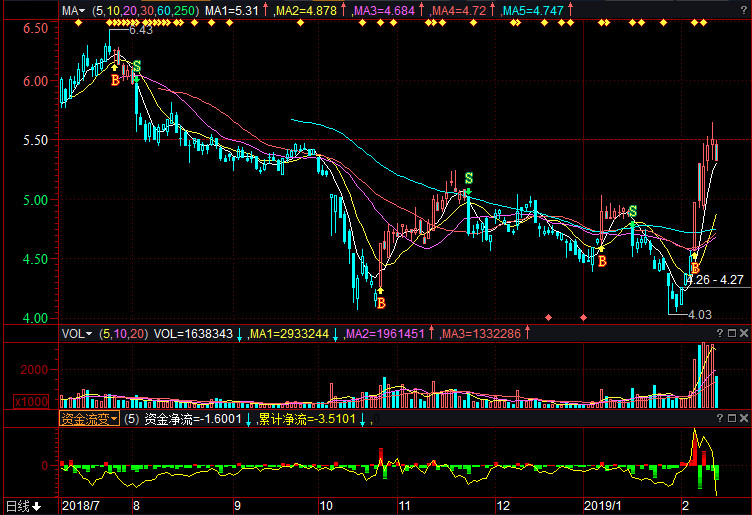Click the help question mark in MA panel

742,9
